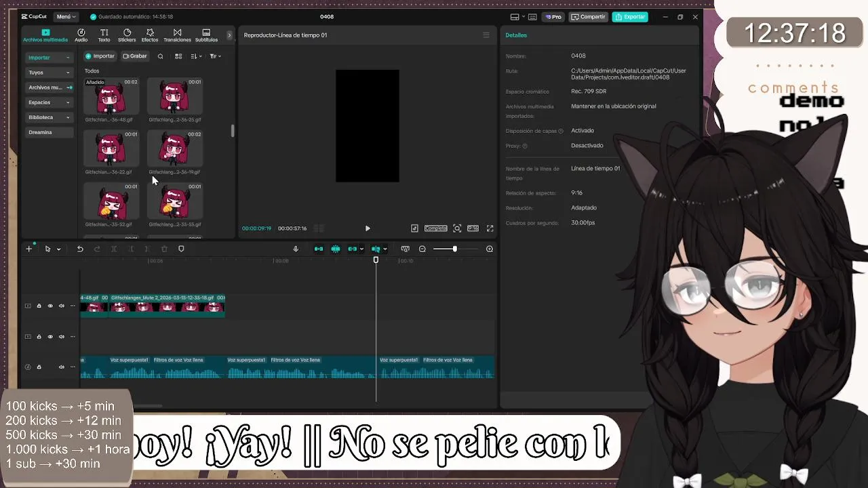Image resolution: width=868 pixels, height=488 pixels.
Task: Hide the second video track eye icon
Action: 50,336
